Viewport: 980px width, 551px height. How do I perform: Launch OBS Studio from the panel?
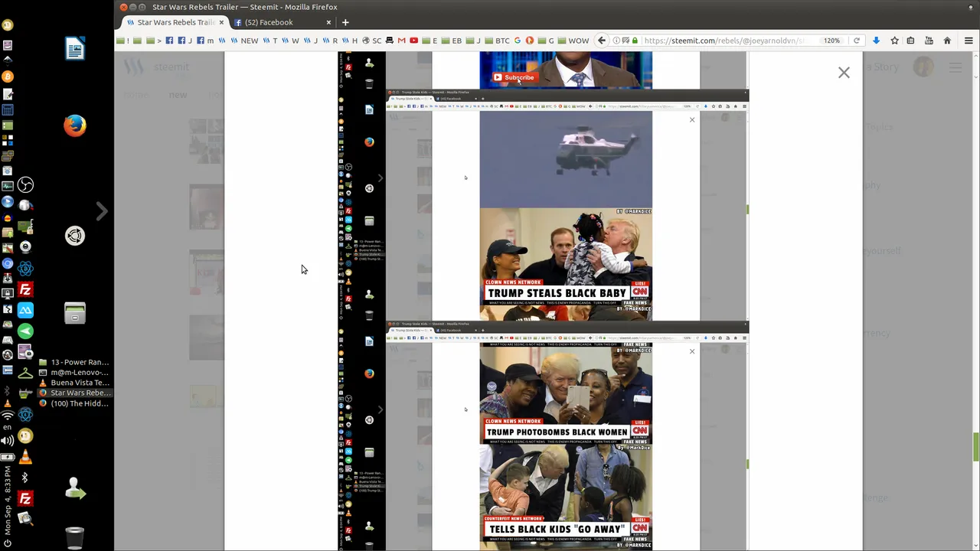tap(25, 185)
